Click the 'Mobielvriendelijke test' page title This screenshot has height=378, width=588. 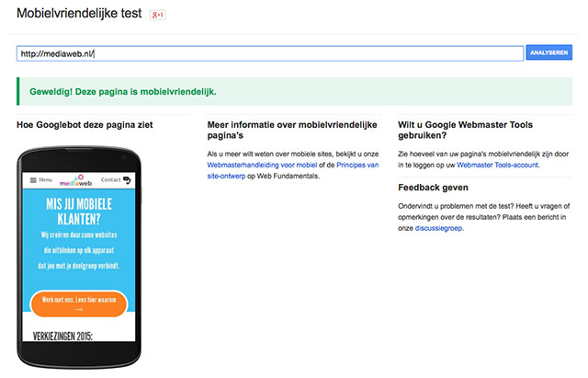click(x=79, y=13)
